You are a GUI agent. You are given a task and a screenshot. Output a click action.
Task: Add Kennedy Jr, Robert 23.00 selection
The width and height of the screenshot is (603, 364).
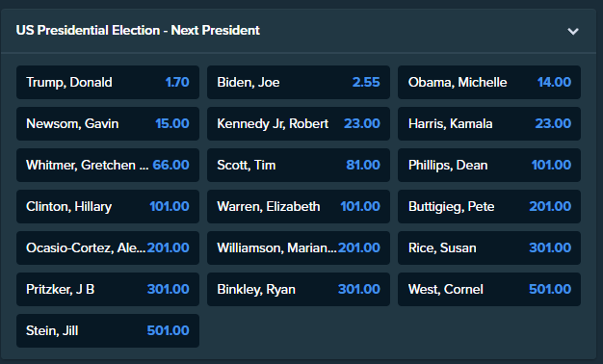coord(299,124)
